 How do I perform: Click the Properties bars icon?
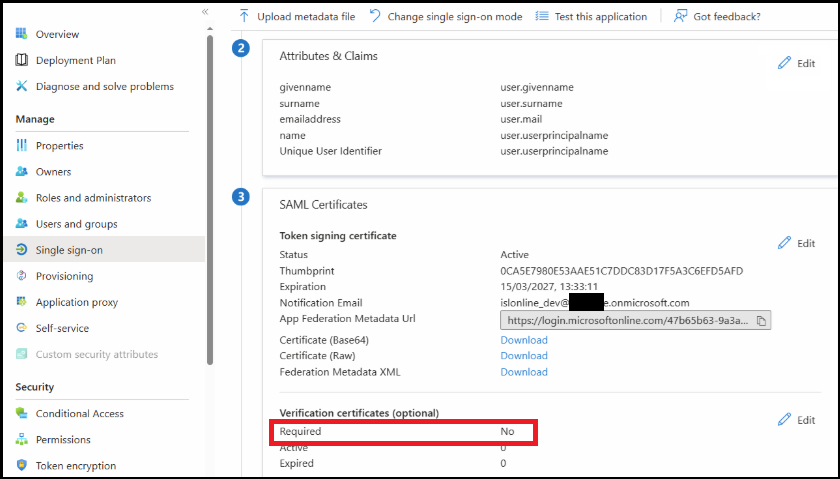21,145
